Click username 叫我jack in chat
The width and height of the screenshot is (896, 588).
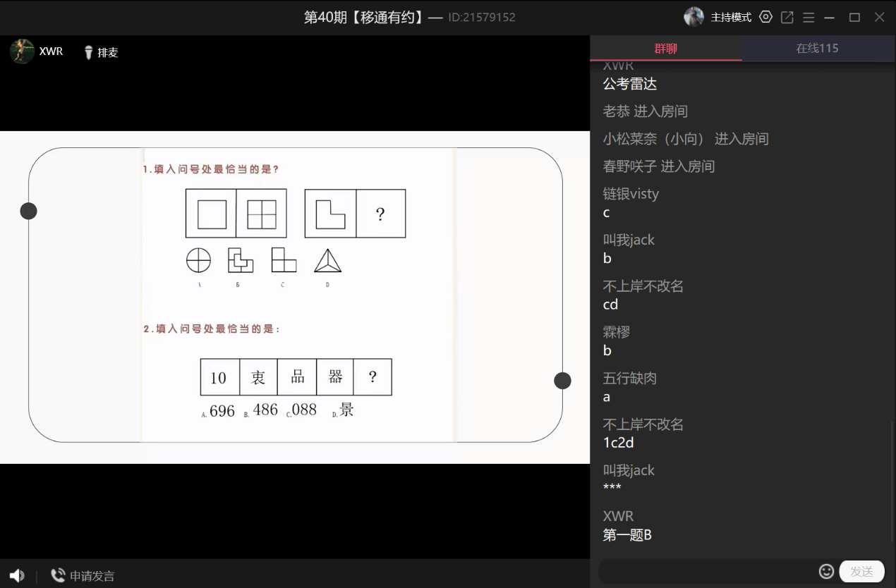point(629,240)
